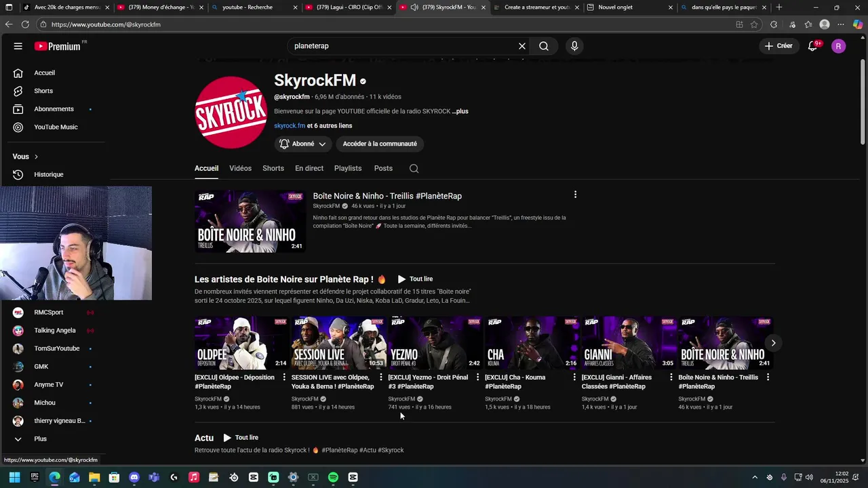Screen dimensions: 868x488
Task: Go to YouTube Premium home logo
Action: pos(58,46)
